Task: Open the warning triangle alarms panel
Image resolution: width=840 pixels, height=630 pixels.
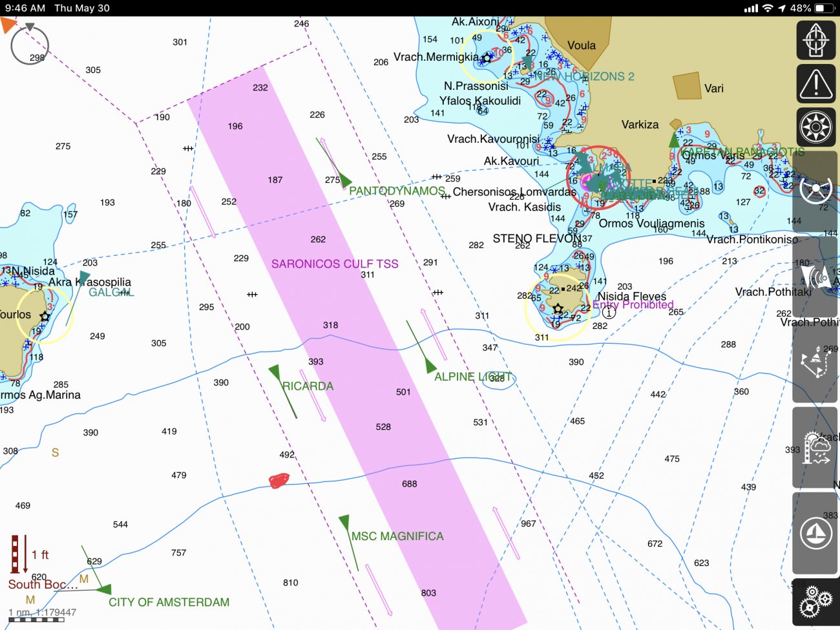Action: point(816,84)
